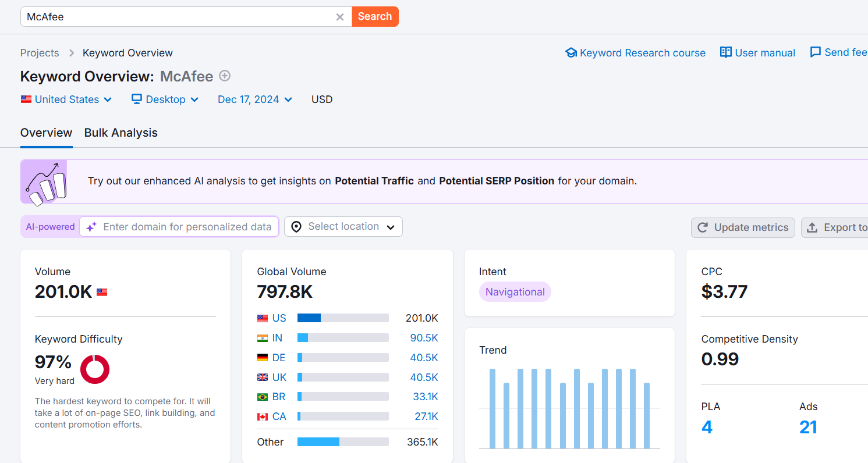Click the Ads value 21
This screenshot has height=463, width=868.
pyautogui.click(x=808, y=428)
